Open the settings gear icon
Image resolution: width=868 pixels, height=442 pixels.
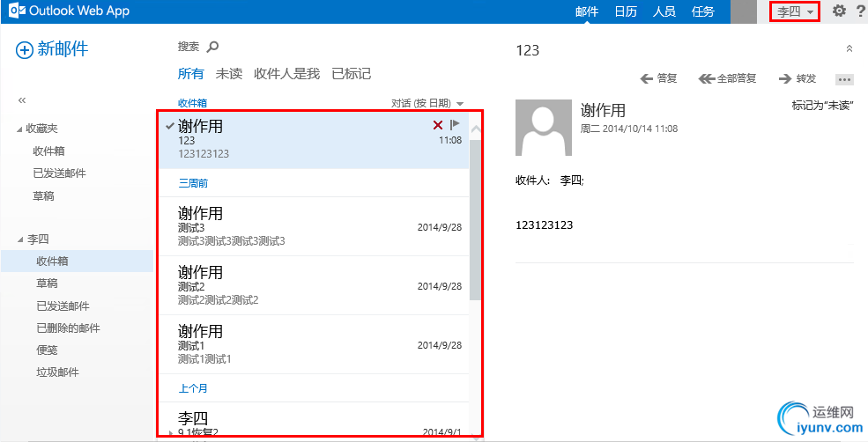pos(839,11)
